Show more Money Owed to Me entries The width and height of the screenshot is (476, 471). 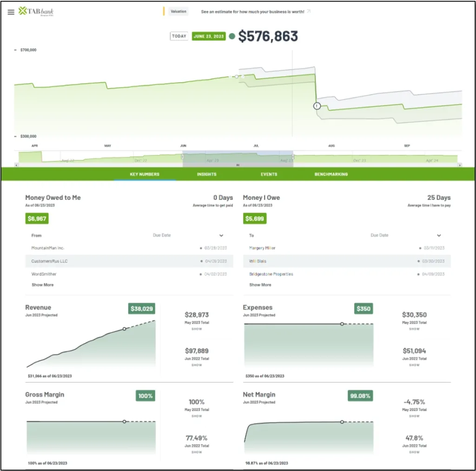42,285
